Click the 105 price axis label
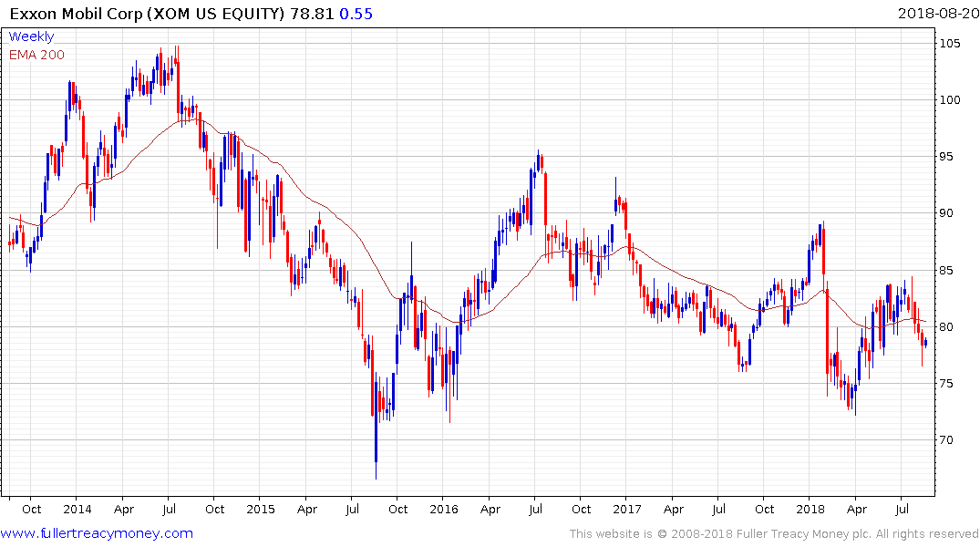The height and width of the screenshot is (547, 980). (x=950, y=43)
